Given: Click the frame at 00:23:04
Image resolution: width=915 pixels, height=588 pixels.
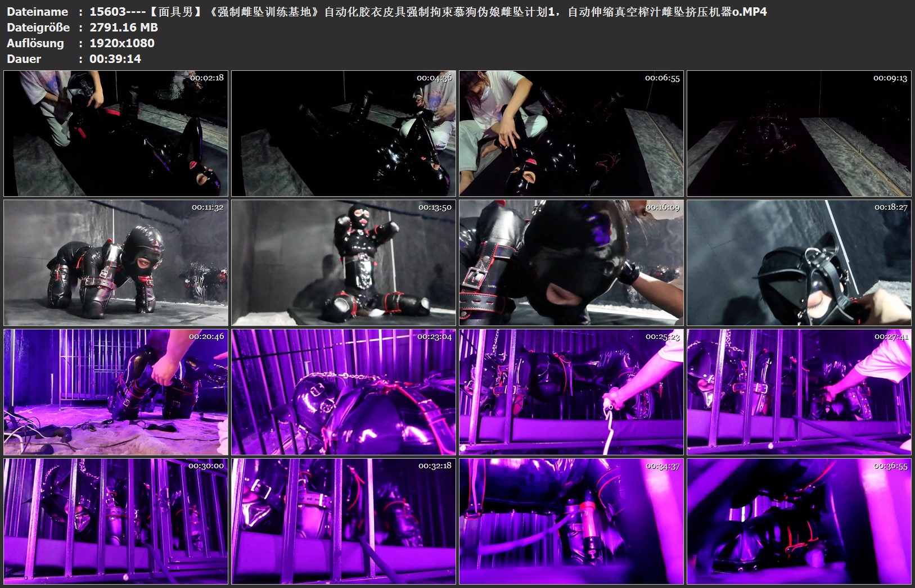Looking at the screenshot, I should pyautogui.click(x=344, y=392).
